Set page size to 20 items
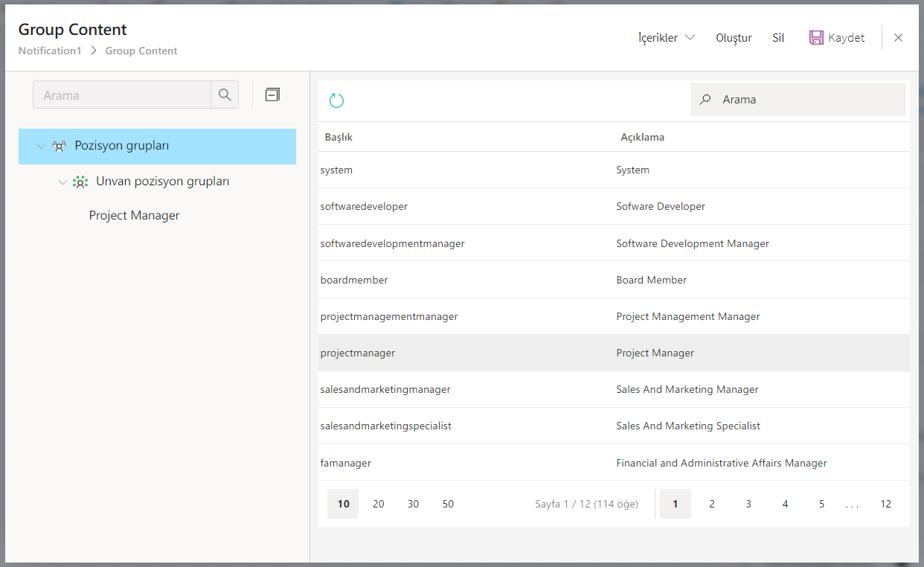 pyautogui.click(x=379, y=504)
